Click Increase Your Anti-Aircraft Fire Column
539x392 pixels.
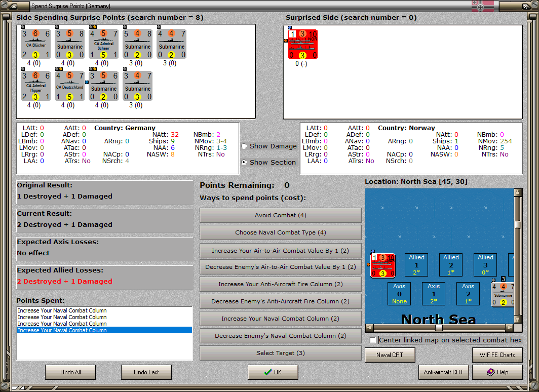[281, 284]
